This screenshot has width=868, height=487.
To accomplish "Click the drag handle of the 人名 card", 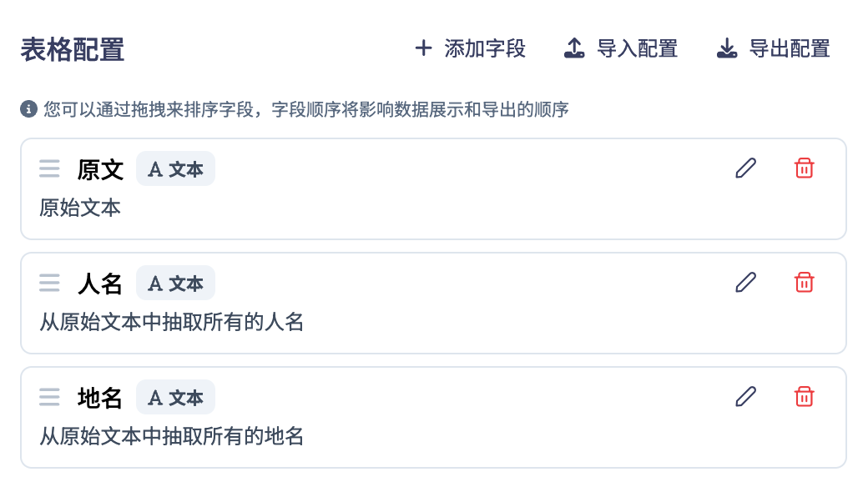I will pyautogui.click(x=49, y=283).
